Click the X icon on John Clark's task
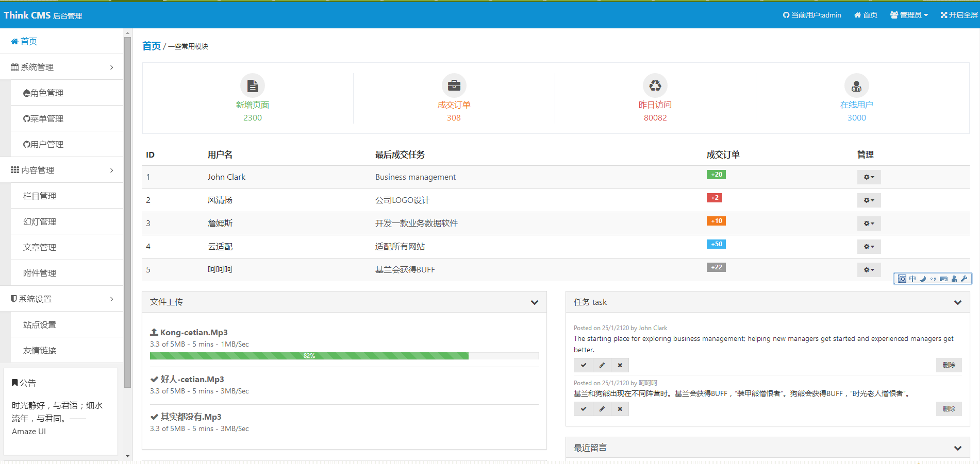The height and width of the screenshot is (464, 980). pyautogui.click(x=620, y=365)
